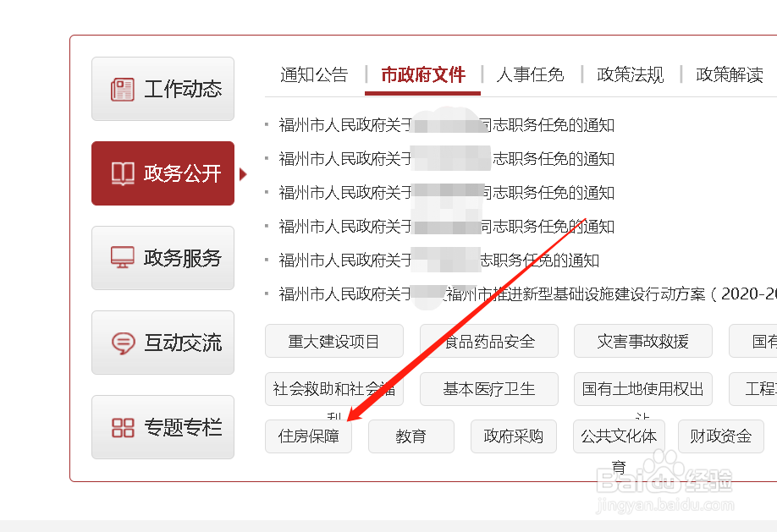The image size is (777, 532).
Task: Switch to the 人事任免 tab
Action: [530, 74]
